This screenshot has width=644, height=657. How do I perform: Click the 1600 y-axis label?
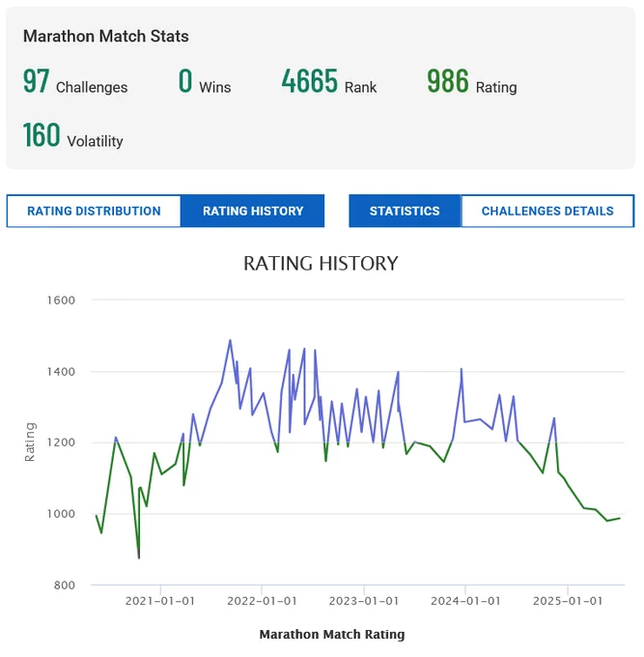[61, 300]
